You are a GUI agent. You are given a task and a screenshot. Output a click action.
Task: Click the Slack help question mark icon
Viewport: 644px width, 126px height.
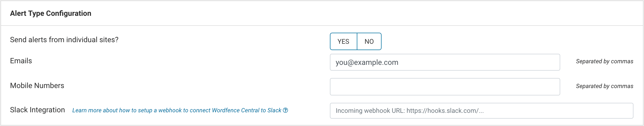tap(285, 110)
